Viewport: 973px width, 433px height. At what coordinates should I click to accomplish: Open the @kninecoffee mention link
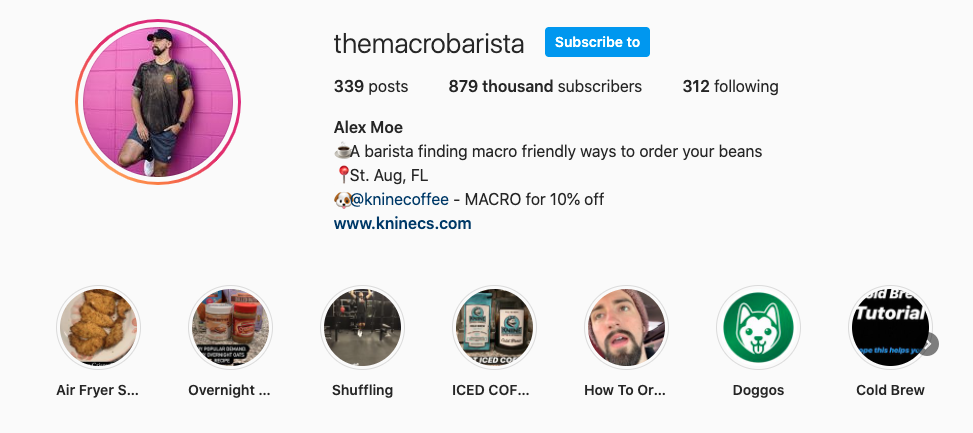coord(400,200)
